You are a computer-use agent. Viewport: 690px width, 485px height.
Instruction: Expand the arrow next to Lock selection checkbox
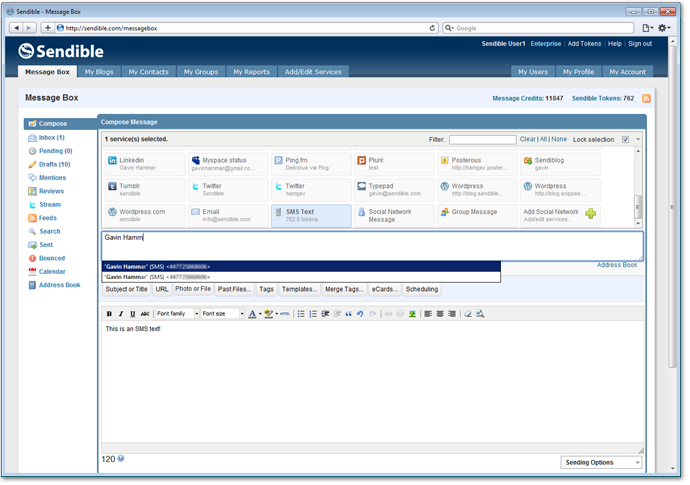[x=639, y=140]
